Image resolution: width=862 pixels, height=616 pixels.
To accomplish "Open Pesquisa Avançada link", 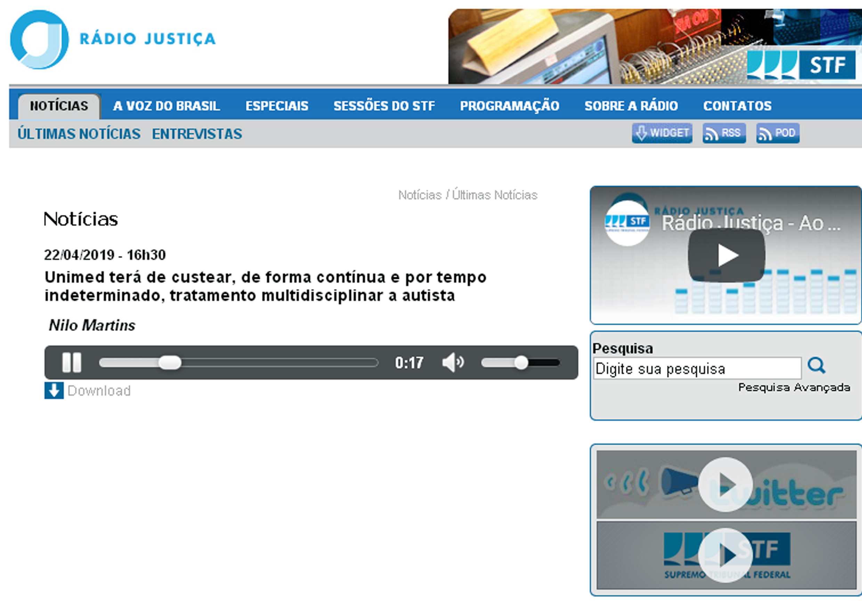I will [x=794, y=387].
